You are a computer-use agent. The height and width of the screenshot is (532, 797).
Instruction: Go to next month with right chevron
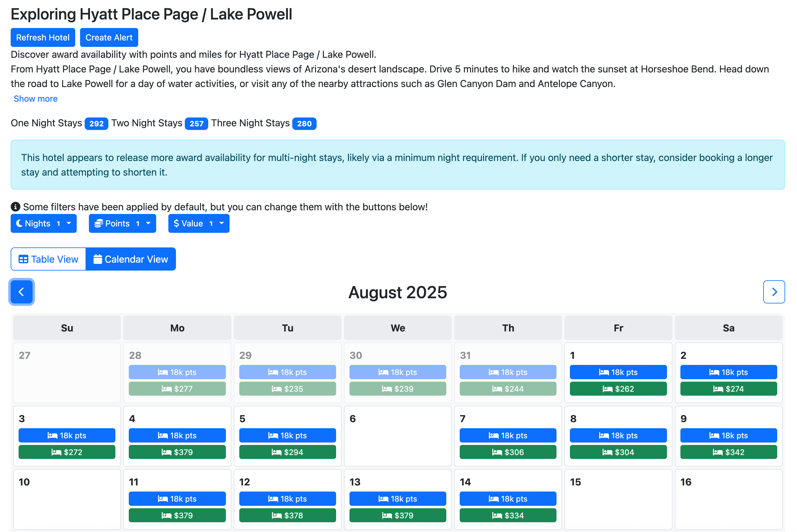tap(774, 292)
